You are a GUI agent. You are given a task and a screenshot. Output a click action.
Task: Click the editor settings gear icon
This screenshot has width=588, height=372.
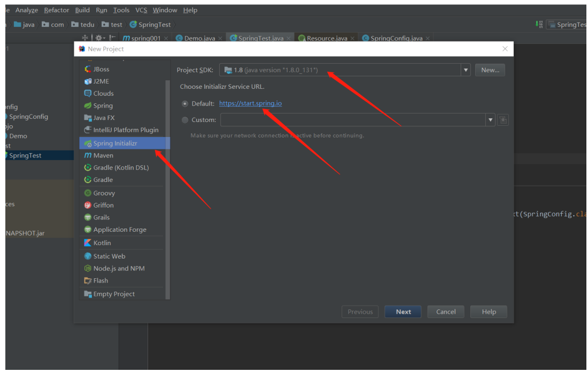[x=99, y=37]
